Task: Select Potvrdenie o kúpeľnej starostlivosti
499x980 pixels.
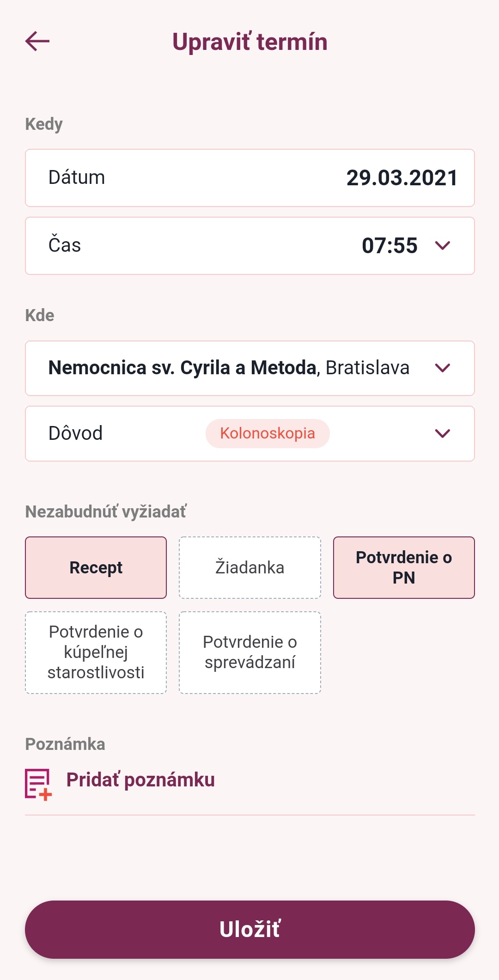Action: click(x=96, y=652)
